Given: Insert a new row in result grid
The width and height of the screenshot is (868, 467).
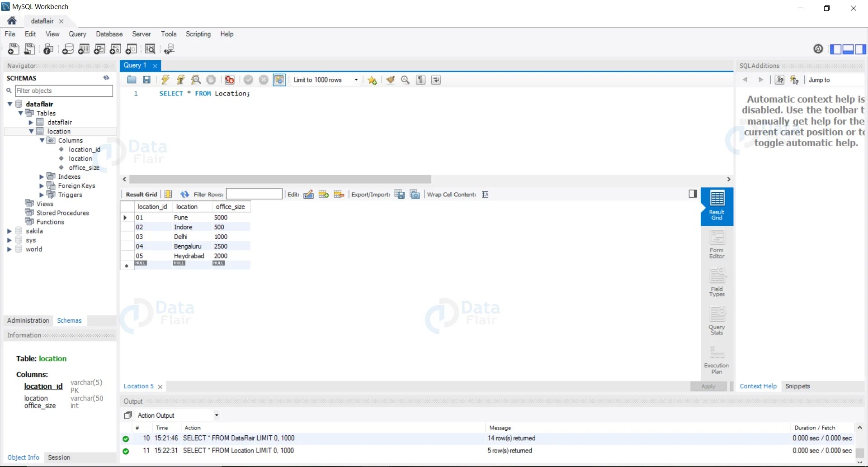Looking at the screenshot, I should (324, 195).
